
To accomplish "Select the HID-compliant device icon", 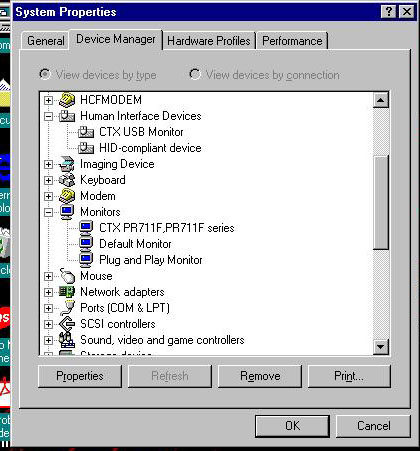I will (86, 148).
